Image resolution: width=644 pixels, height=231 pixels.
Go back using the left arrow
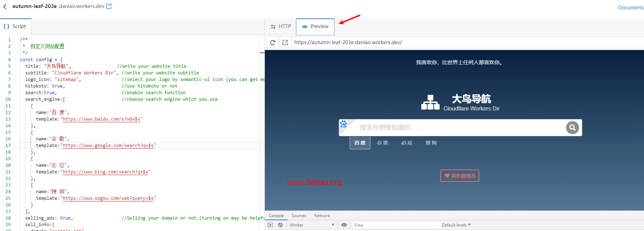pyautogui.click(x=5, y=6)
